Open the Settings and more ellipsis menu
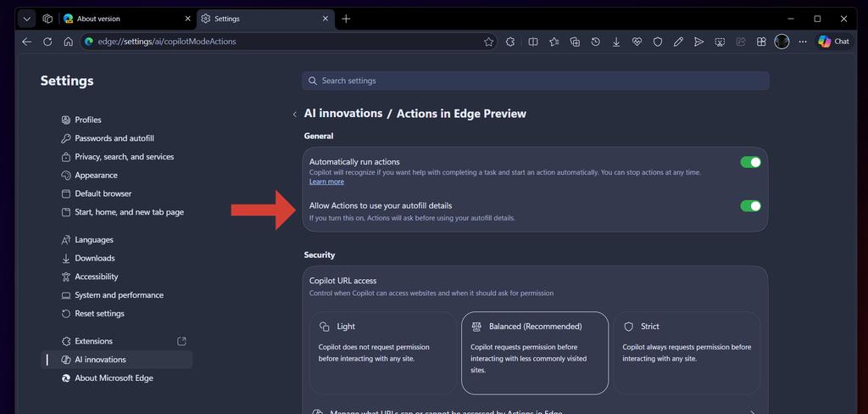 click(x=803, y=42)
